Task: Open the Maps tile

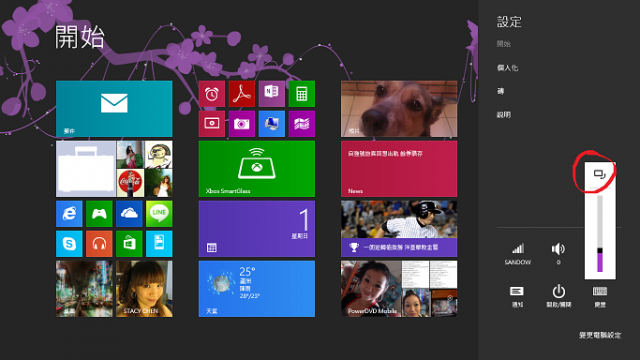Action: coord(302,124)
